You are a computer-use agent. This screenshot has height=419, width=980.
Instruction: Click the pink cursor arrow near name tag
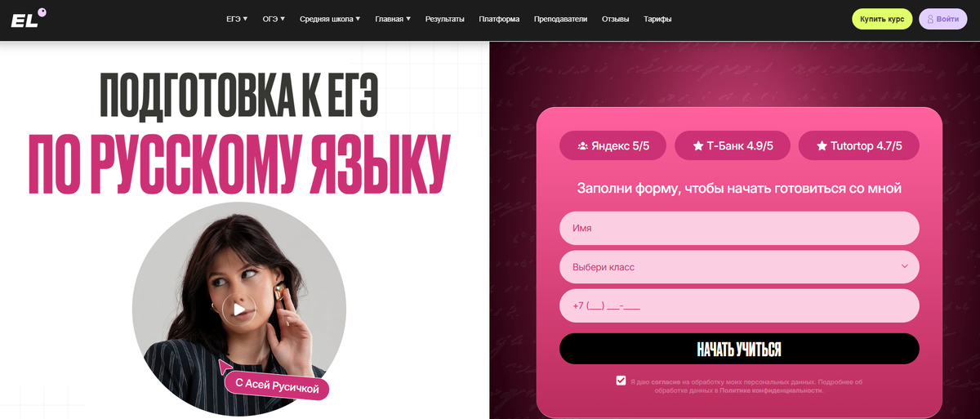(226, 365)
